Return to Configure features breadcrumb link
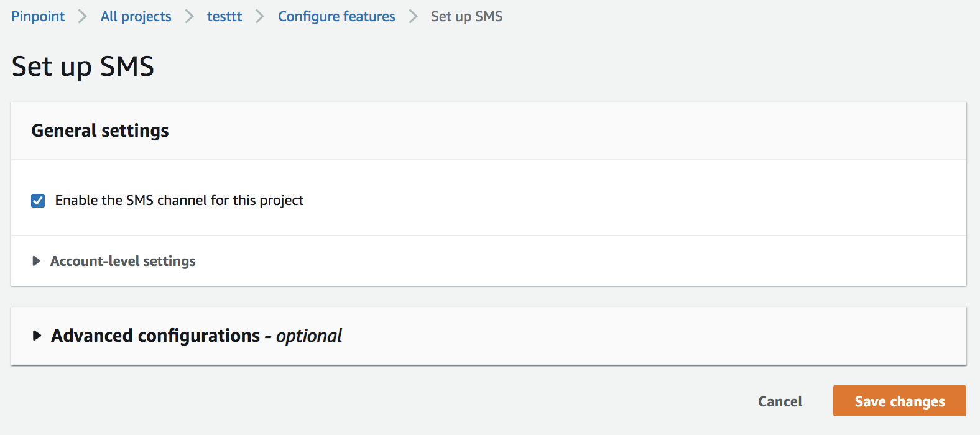980x435 pixels. (336, 17)
